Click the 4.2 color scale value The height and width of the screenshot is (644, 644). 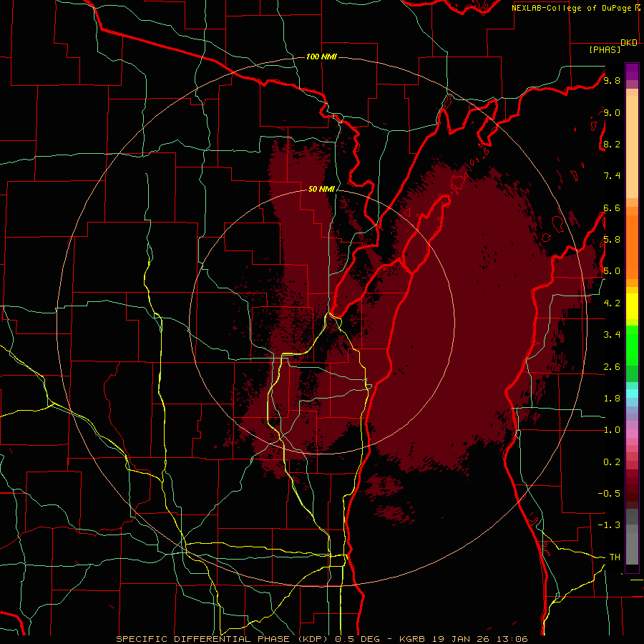point(612,303)
